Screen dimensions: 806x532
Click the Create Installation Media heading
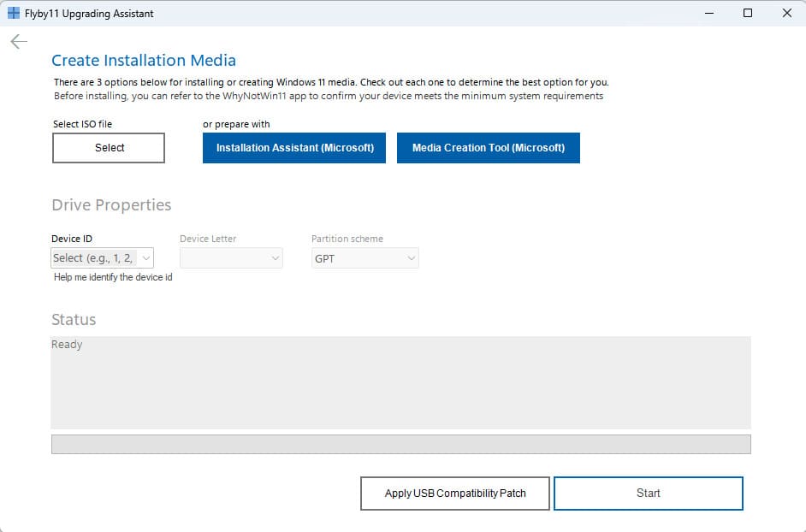(x=144, y=61)
